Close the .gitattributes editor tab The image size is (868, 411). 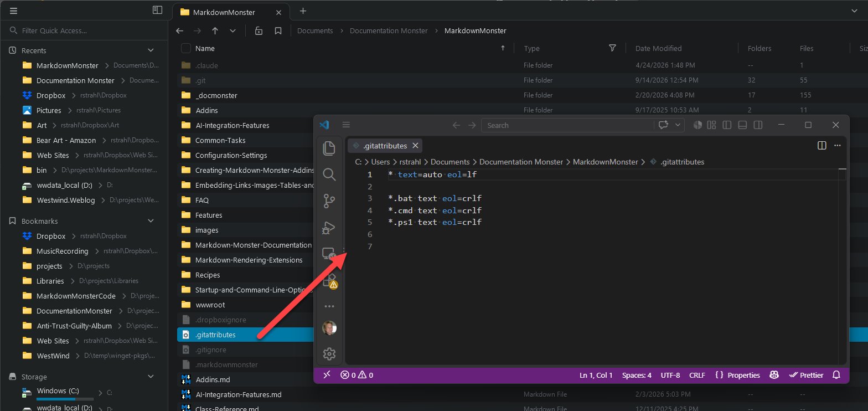click(415, 146)
